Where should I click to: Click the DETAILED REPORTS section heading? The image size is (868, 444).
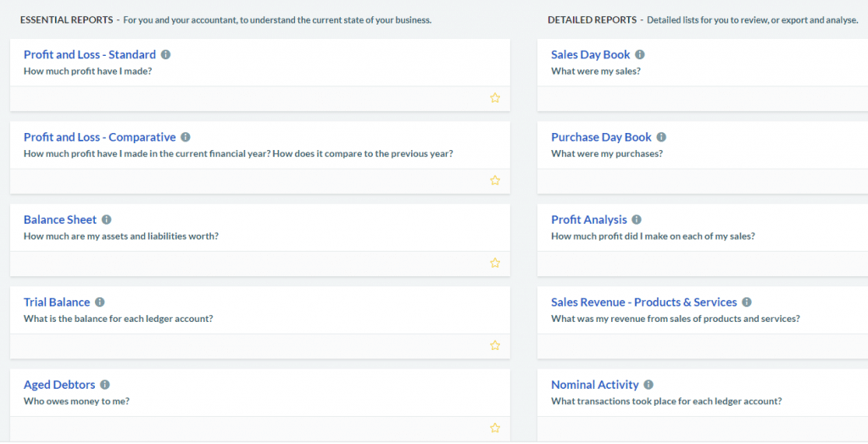pyautogui.click(x=593, y=20)
